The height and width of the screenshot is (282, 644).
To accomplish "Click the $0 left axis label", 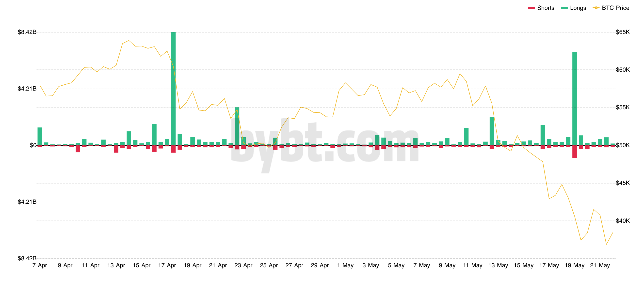I will (x=33, y=145).
